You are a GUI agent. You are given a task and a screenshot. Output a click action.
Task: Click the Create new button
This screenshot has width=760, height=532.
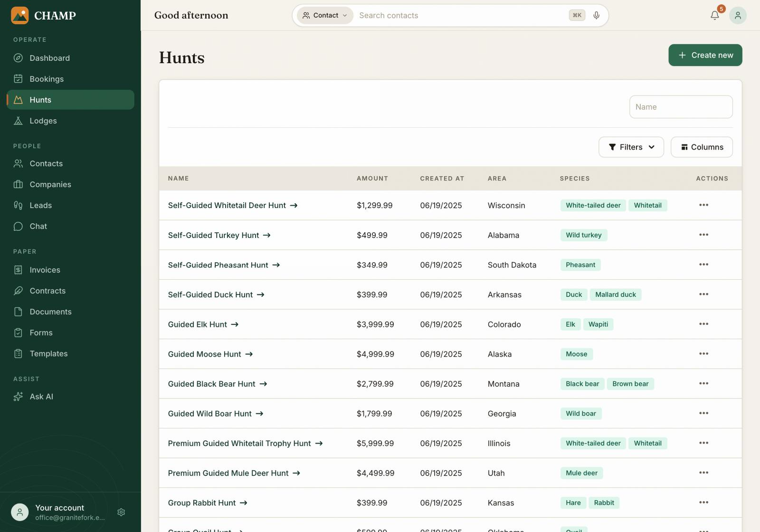[705, 55]
